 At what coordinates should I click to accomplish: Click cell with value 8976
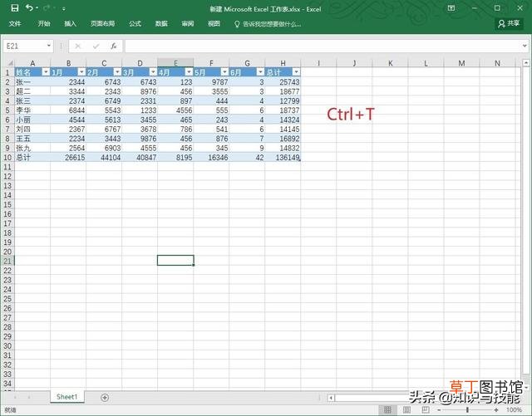140,91
